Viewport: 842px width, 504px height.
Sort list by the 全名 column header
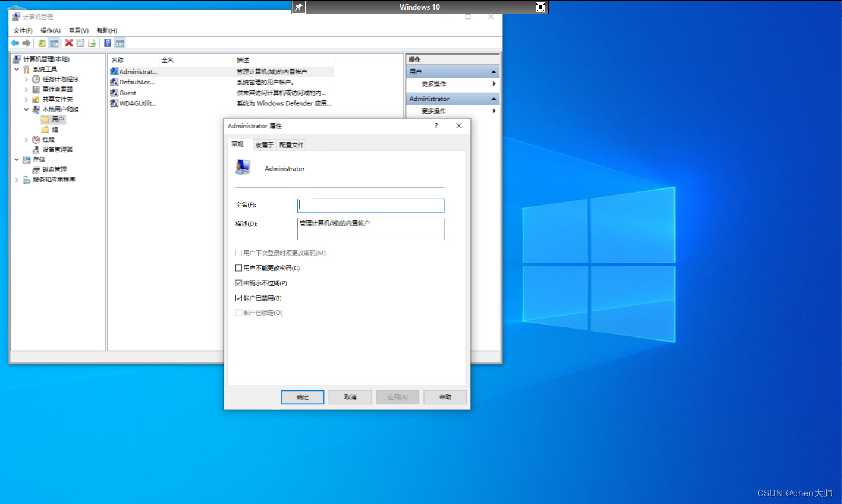pos(196,60)
